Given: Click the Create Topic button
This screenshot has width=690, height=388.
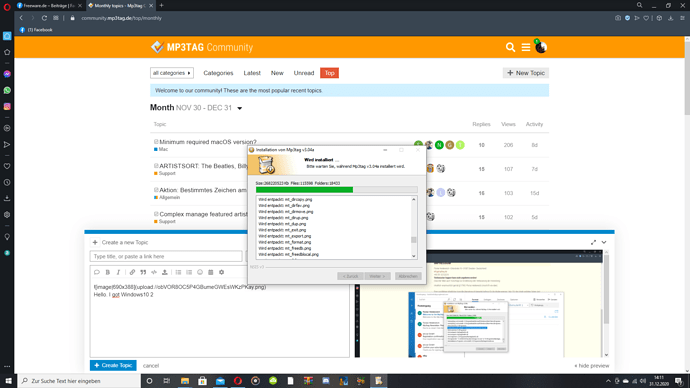Looking at the screenshot, I should point(113,366).
